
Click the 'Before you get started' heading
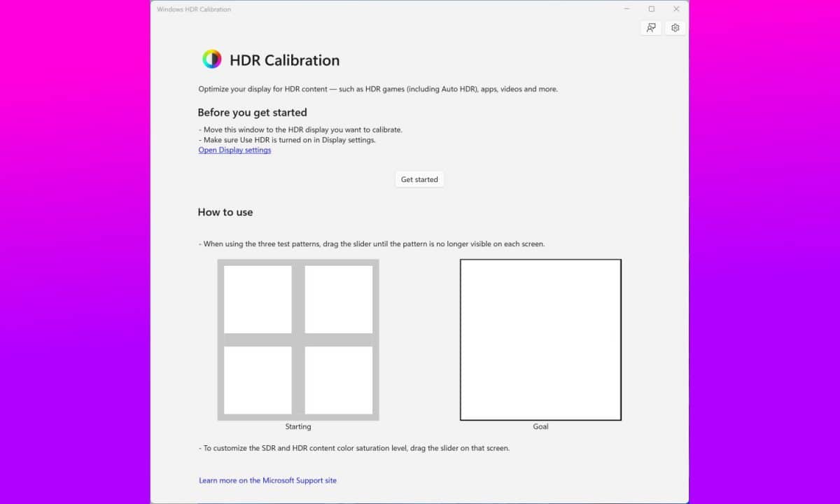pos(252,112)
